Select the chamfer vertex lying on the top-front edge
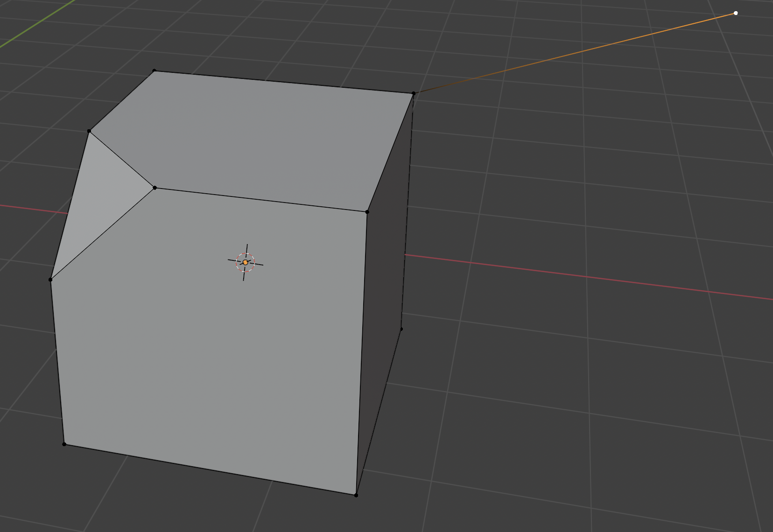 pos(155,188)
